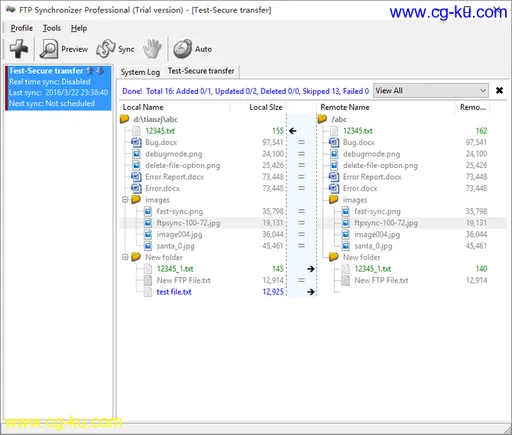Image resolution: width=512 pixels, height=435 pixels.
Task: Click the Preview magnifier button
Action: click(x=64, y=49)
